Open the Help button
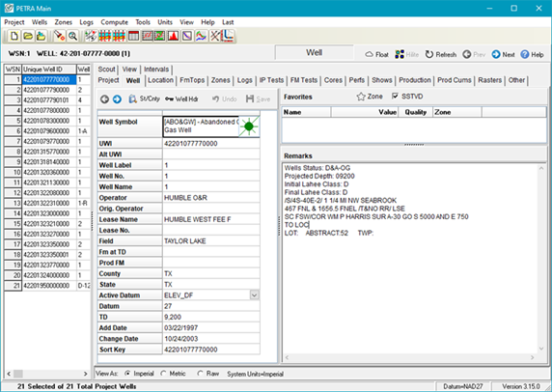The height and width of the screenshot is (392, 552). (x=532, y=55)
